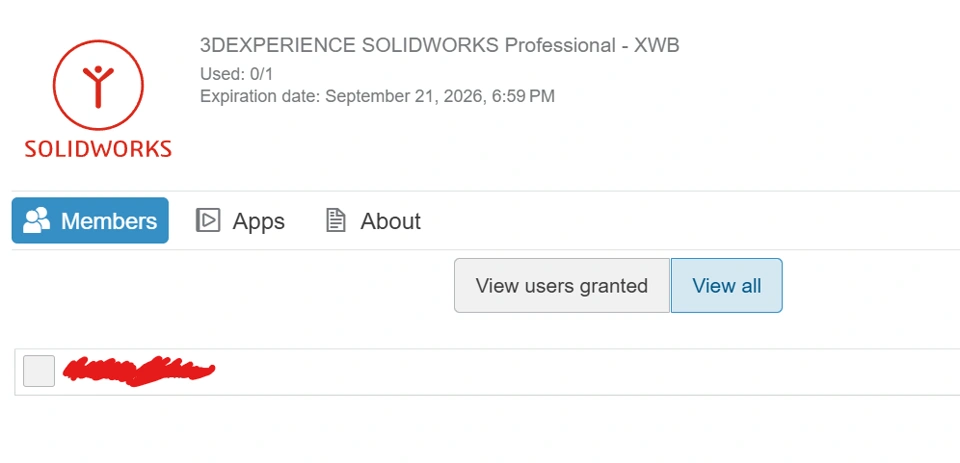Click the people icon on Members tab

click(37, 221)
